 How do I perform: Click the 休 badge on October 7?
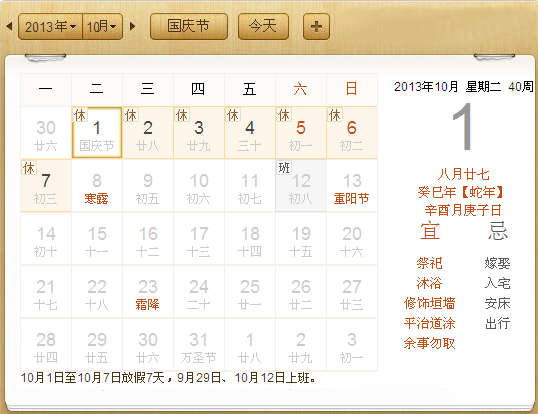29,168
